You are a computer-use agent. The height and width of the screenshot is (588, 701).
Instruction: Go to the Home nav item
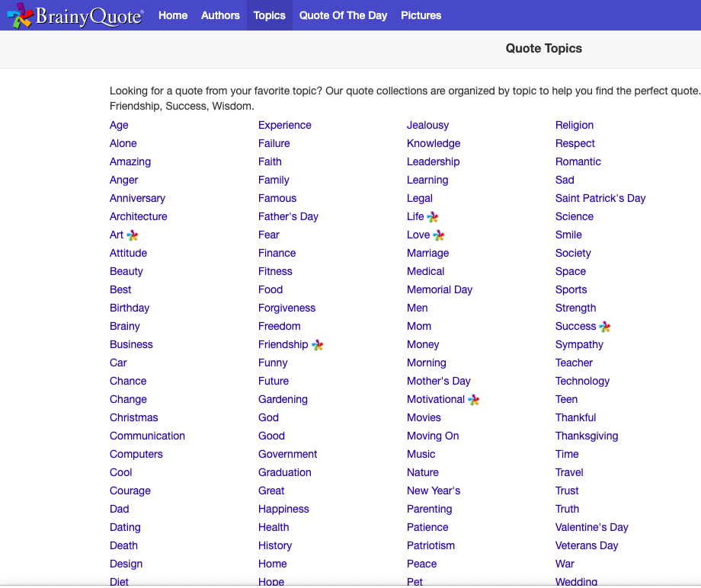click(173, 15)
